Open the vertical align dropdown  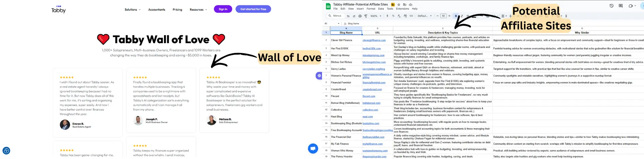tap(511, 16)
